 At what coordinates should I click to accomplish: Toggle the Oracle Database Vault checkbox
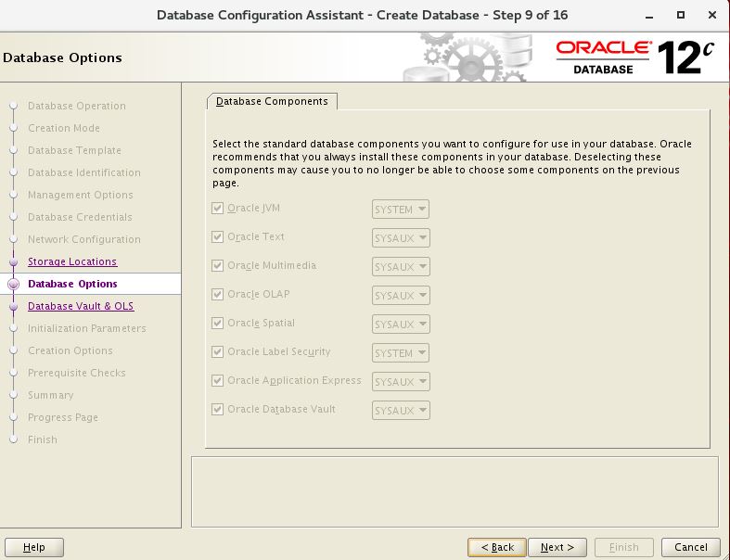click(217, 410)
